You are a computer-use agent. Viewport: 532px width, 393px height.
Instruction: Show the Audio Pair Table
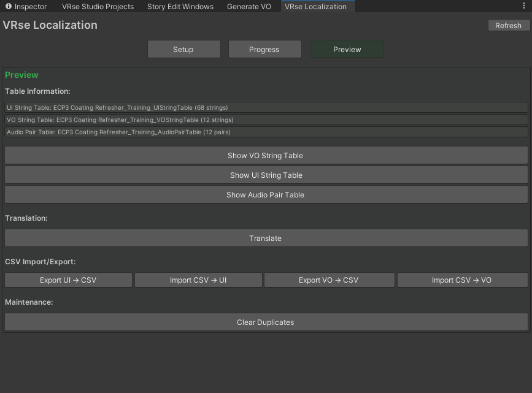click(x=265, y=194)
